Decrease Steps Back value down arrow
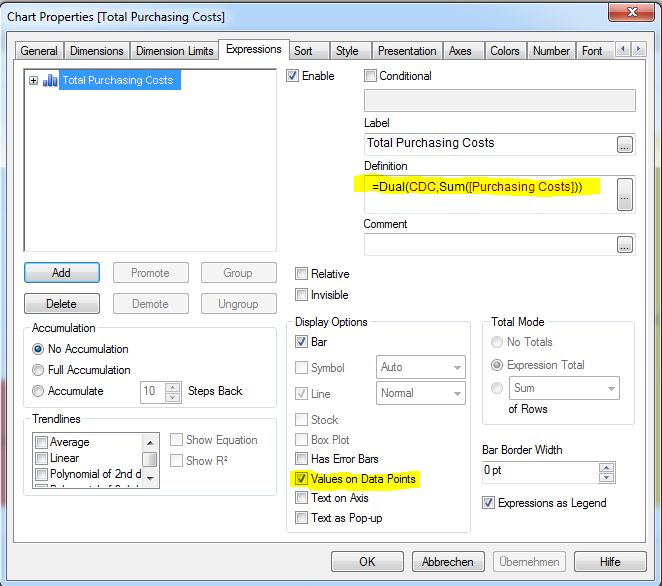 click(172, 397)
